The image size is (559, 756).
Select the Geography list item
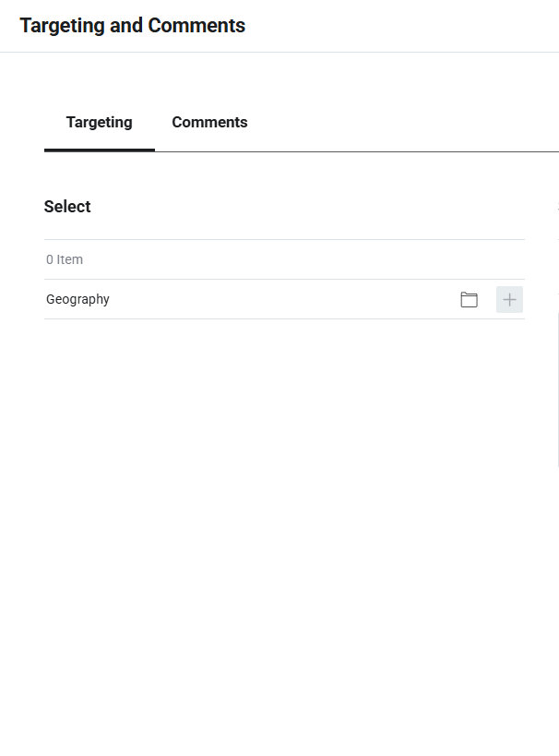point(78,300)
